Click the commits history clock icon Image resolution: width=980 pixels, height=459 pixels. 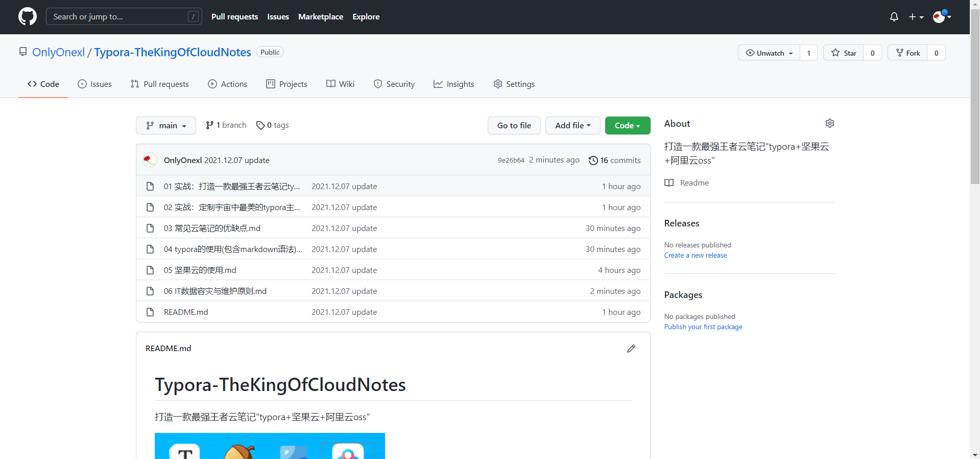tap(593, 160)
